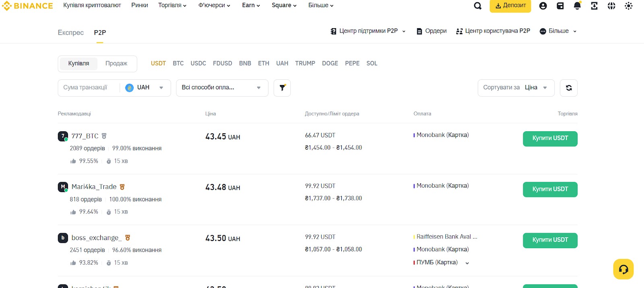Viewport: 644px width, 288px height.
Task: Open the Всі способи оплати dropdown
Action: (222, 88)
